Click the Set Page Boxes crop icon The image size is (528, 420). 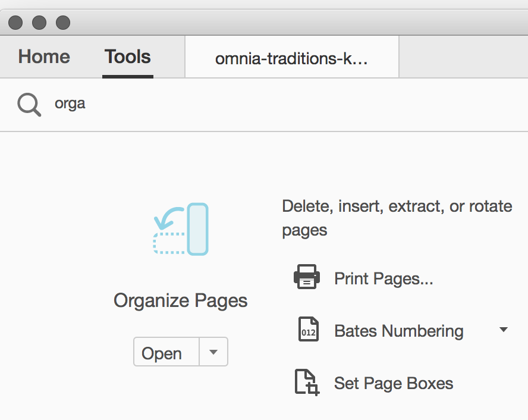point(307,383)
